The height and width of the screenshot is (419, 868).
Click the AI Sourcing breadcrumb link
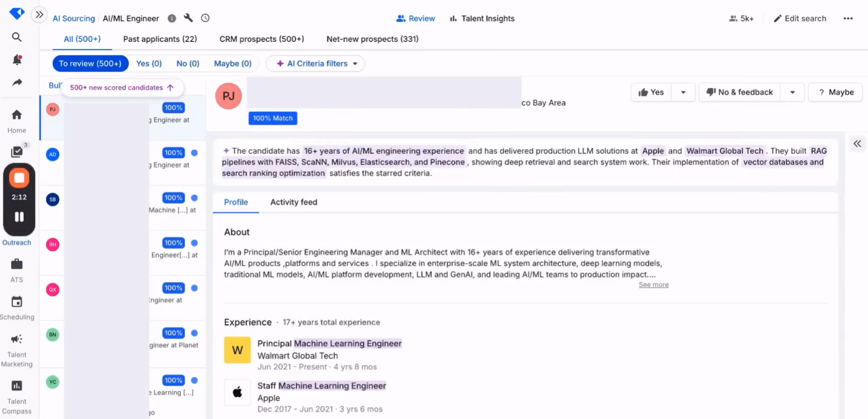pos(74,18)
